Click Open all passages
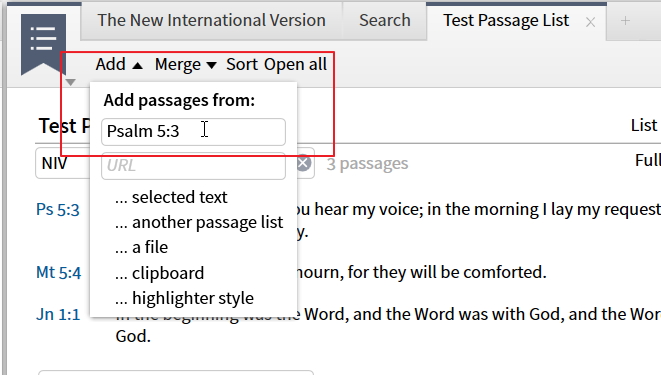The image size is (661, 375). pos(295,64)
